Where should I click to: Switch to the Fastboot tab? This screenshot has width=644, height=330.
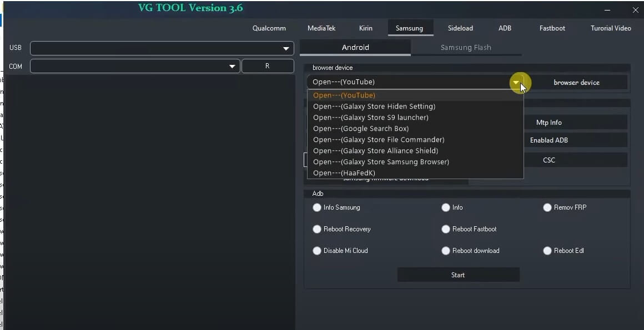551,28
